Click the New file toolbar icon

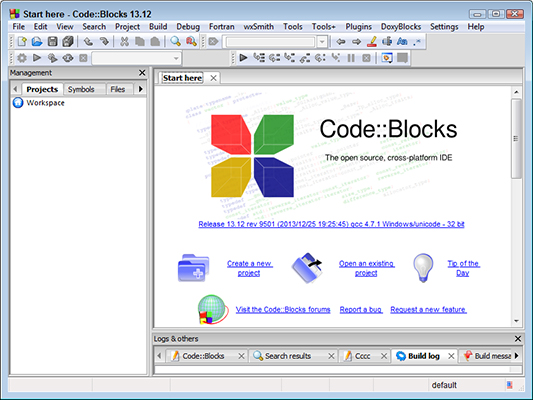[x=22, y=41]
